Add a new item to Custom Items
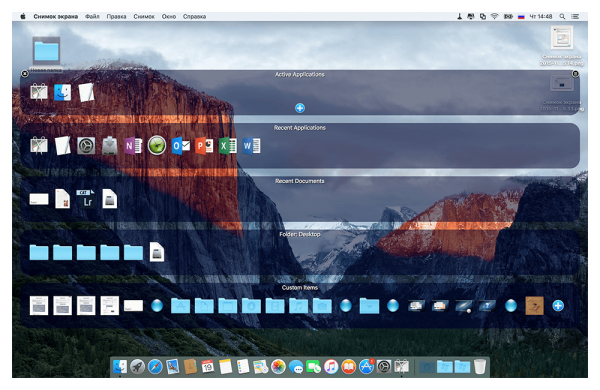This screenshot has height=390, width=600. pyautogui.click(x=558, y=305)
